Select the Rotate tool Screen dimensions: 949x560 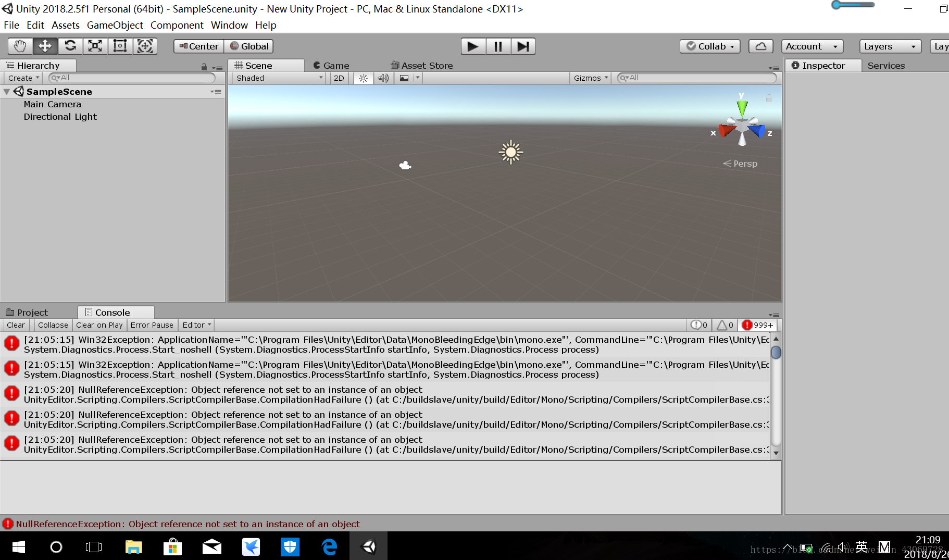70,46
